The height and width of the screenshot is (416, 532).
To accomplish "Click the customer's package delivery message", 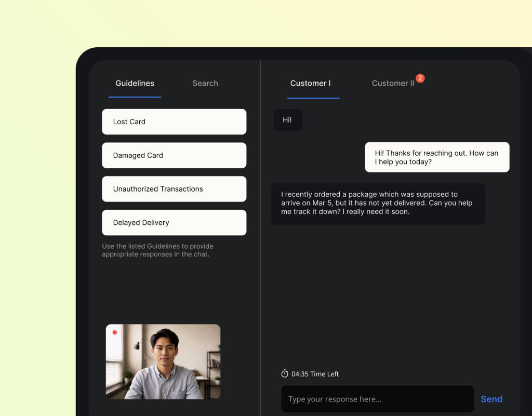I will pyautogui.click(x=378, y=204).
